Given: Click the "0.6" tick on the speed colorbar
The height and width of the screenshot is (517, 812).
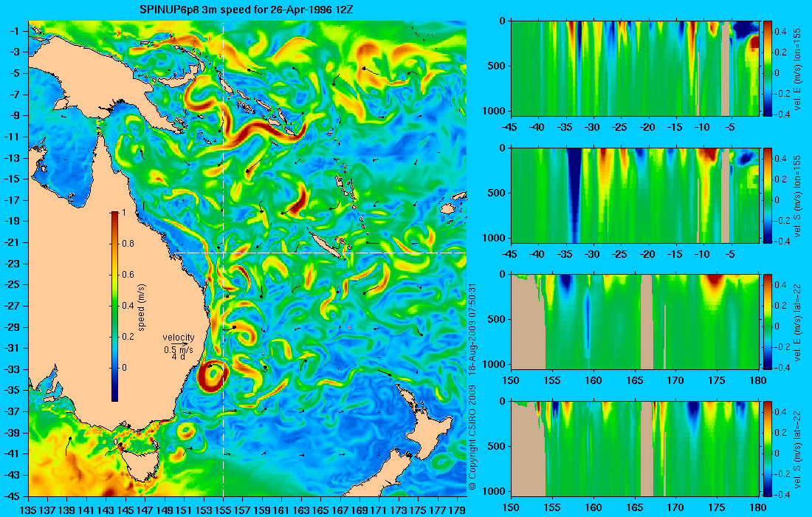Looking at the screenshot, I should point(128,275).
